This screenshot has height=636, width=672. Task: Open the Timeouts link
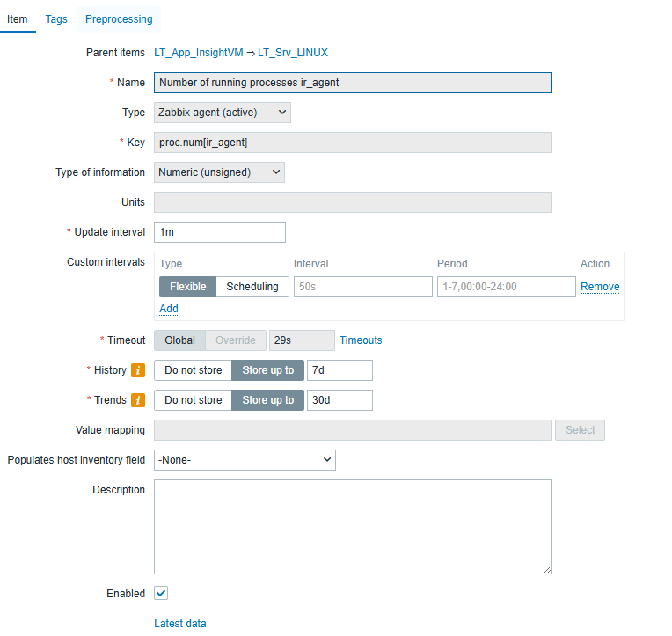click(361, 340)
